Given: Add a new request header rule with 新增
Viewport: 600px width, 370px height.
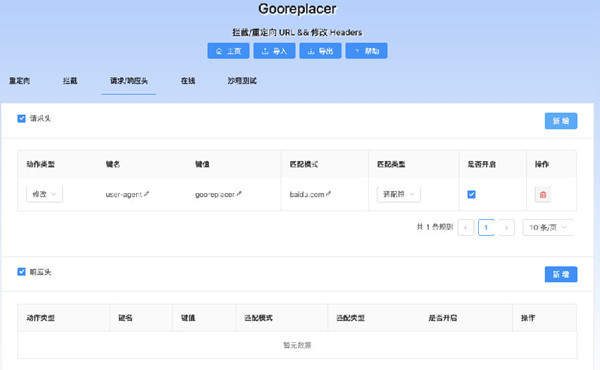Looking at the screenshot, I should (561, 121).
